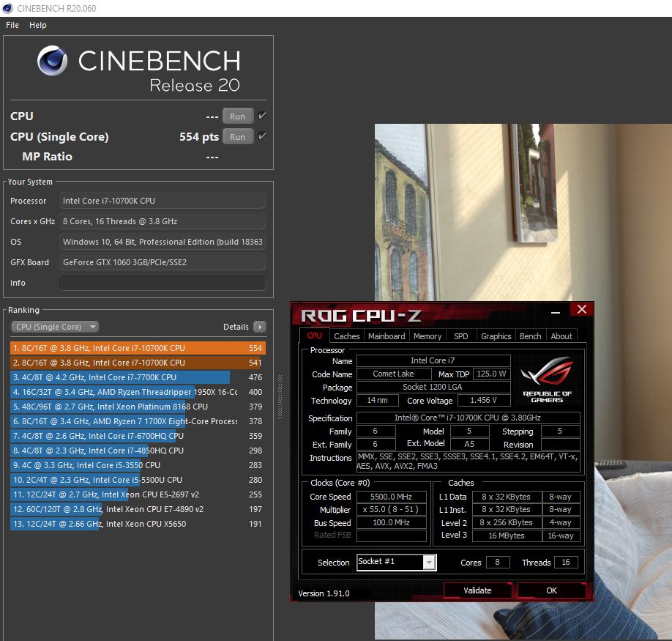Open the Socket #1 selection dropdown
The height and width of the screenshot is (641, 672).
pyautogui.click(x=429, y=562)
